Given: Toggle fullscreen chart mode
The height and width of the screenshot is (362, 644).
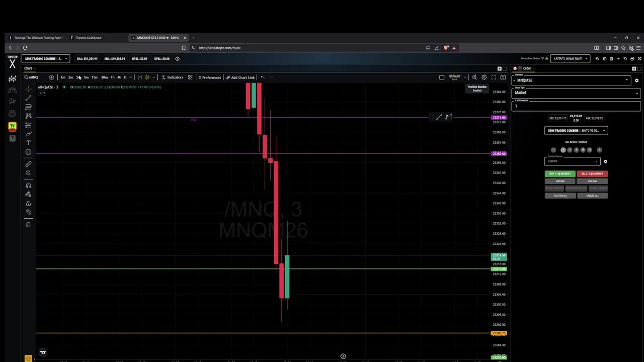Looking at the screenshot, I should pos(494,77).
